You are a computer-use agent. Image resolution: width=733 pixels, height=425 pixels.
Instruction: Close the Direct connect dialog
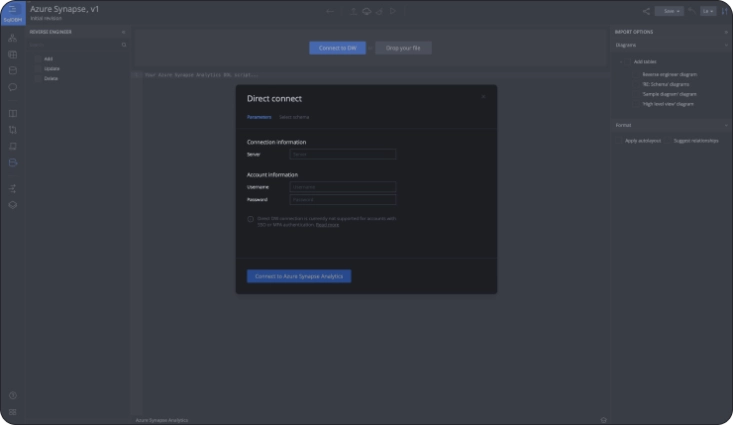point(483,97)
